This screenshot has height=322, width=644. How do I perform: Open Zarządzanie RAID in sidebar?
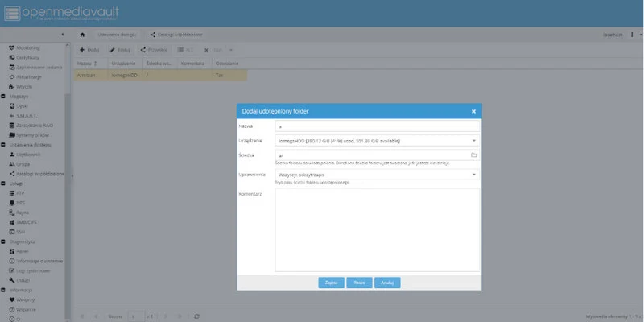(x=34, y=126)
